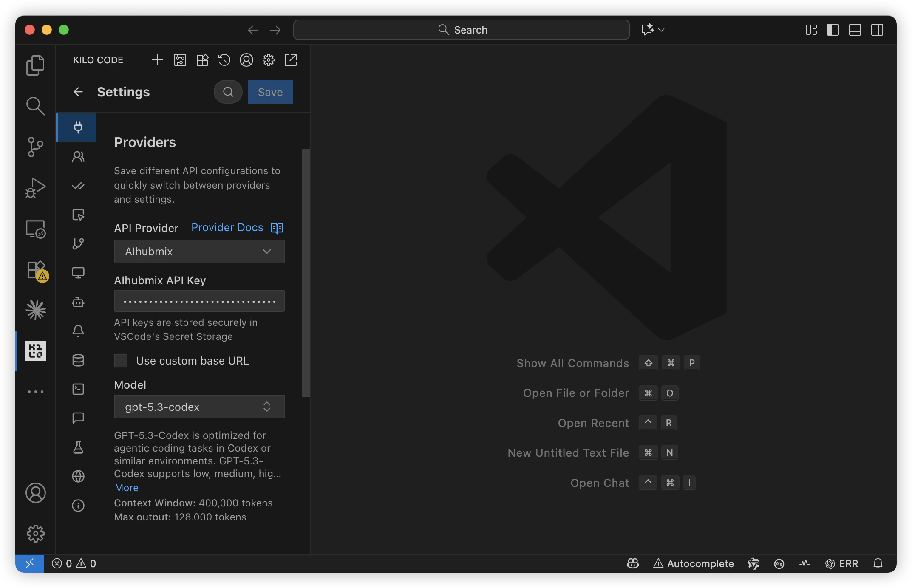Screen dimensions: 912x588
Task: Expand the chat sparkle dropdown in title bar
Action: tap(661, 30)
